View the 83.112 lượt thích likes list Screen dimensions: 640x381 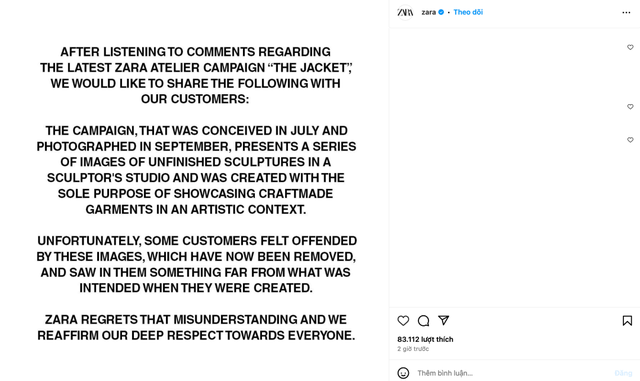click(x=425, y=339)
